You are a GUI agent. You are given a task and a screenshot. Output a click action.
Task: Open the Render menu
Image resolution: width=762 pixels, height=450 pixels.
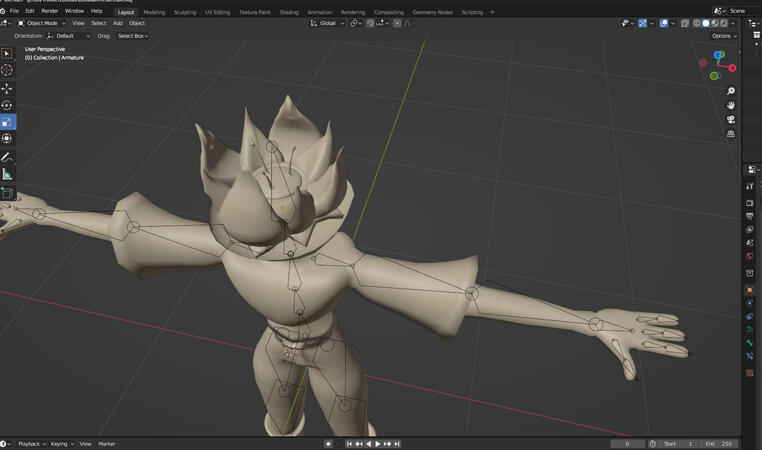(50, 11)
